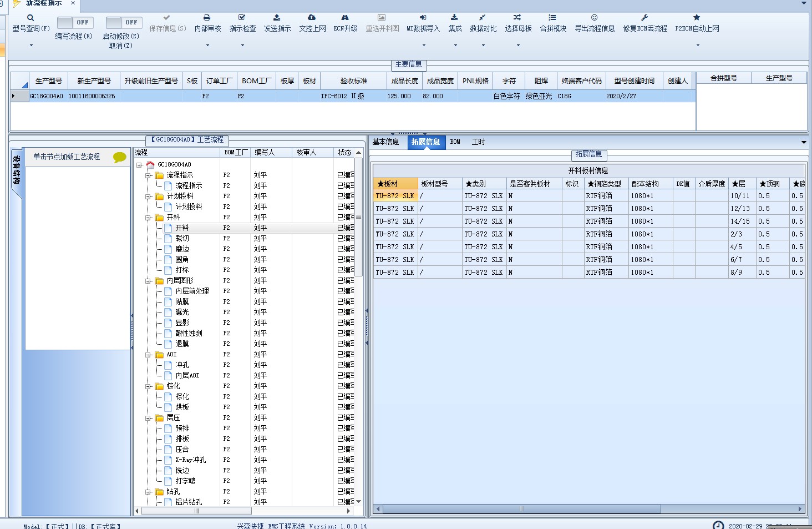Open the 型号查询 dropdown arrow
The height and width of the screenshot is (529, 812).
(x=31, y=46)
